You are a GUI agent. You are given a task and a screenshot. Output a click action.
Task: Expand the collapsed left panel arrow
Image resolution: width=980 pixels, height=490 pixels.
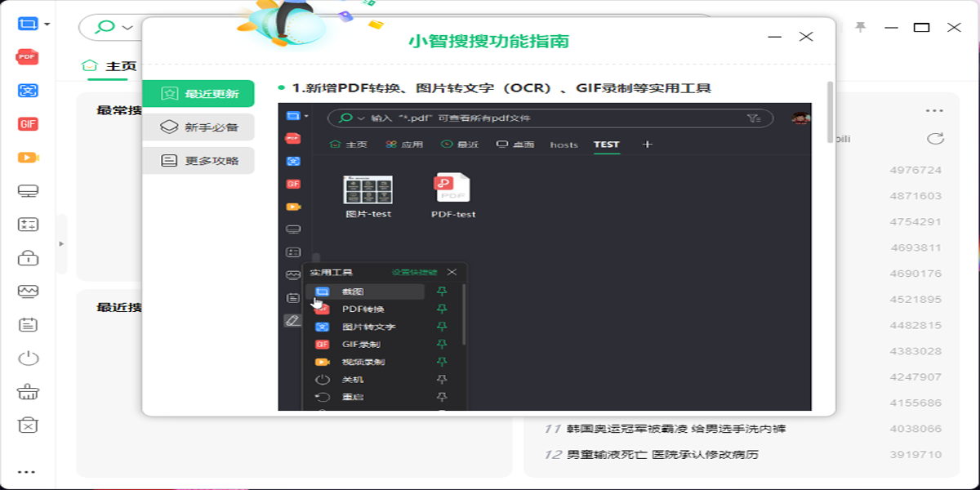[61, 243]
